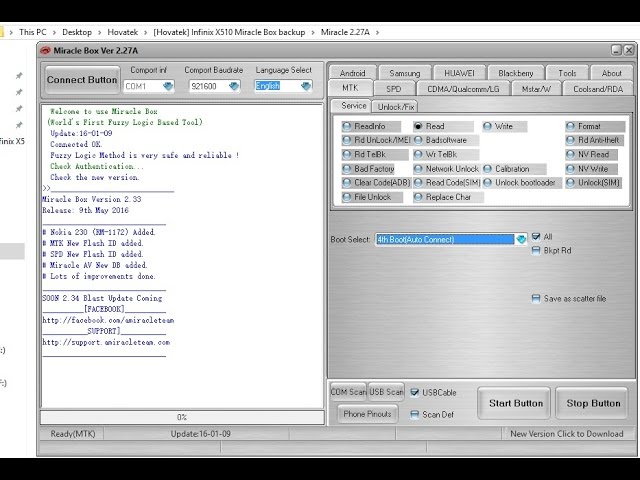Select the NV Write option
The height and width of the screenshot is (480, 640).
click(570, 169)
